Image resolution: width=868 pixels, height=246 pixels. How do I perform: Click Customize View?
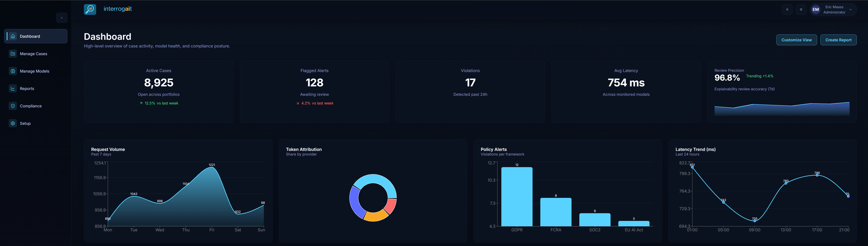797,40
